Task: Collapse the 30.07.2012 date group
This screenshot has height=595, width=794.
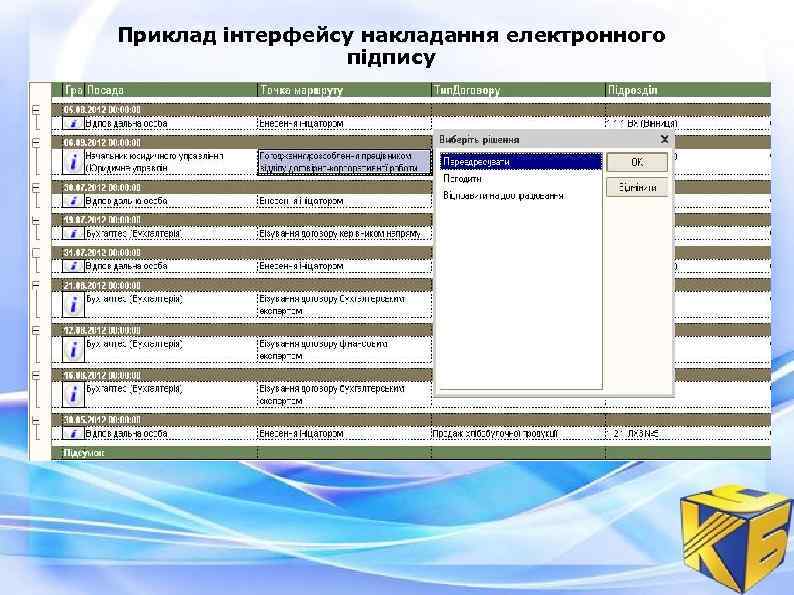Action: pos(36,187)
